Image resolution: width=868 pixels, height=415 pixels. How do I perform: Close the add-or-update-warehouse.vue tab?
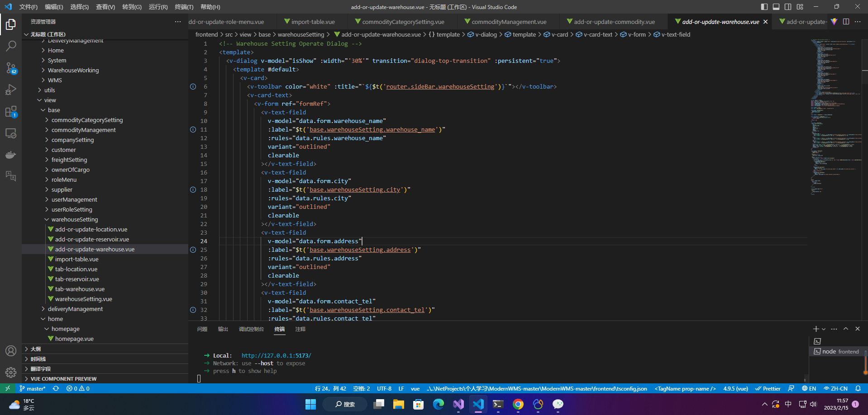click(x=765, y=22)
